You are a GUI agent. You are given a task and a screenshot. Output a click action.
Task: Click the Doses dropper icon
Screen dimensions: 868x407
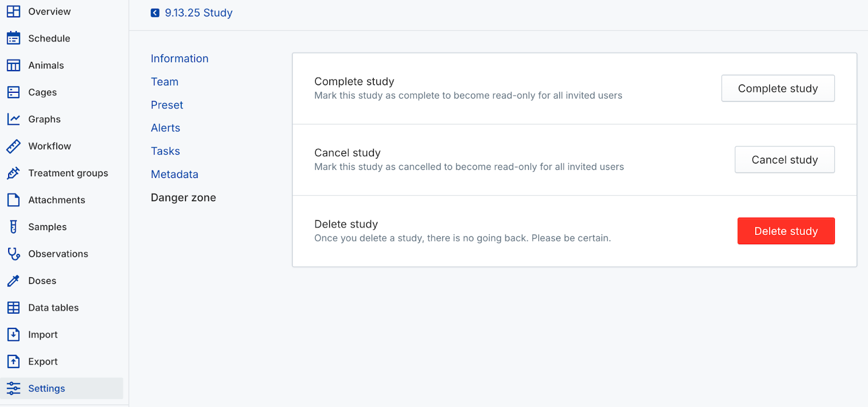click(x=14, y=281)
